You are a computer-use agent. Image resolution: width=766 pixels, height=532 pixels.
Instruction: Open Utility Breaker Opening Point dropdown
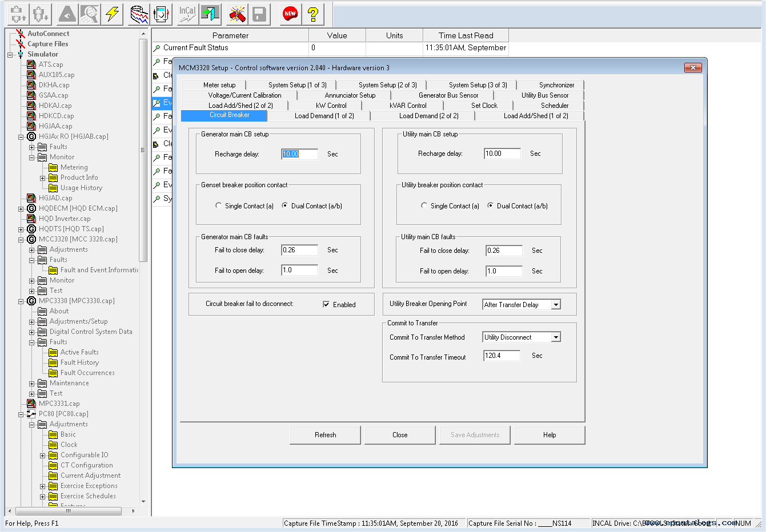coord(556,305)
